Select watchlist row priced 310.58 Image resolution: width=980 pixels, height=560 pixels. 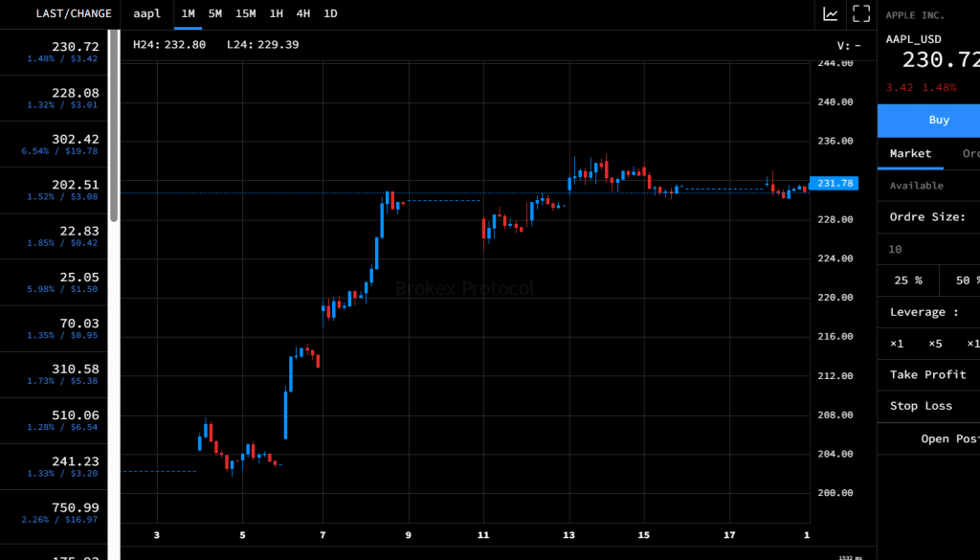[54, 375]
